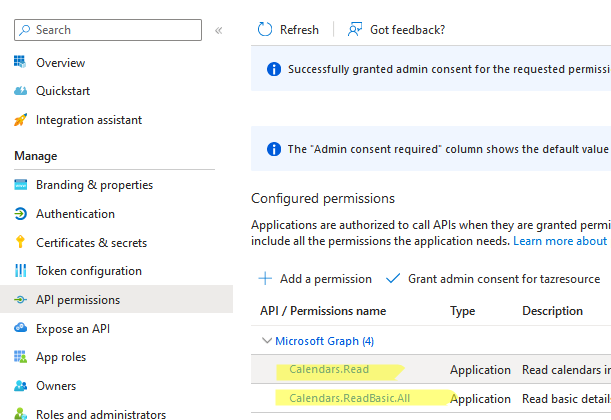Click Application type in Calendars.ReadBasic.All row
This screenshot has width=611, height=420.
pyautogui.click(x=480, y=399)
